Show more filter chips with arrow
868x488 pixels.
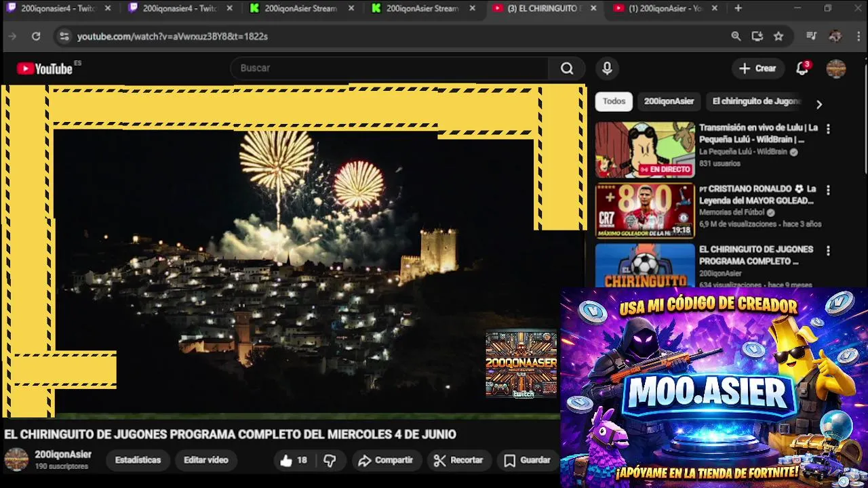click(x=819, y=104)
